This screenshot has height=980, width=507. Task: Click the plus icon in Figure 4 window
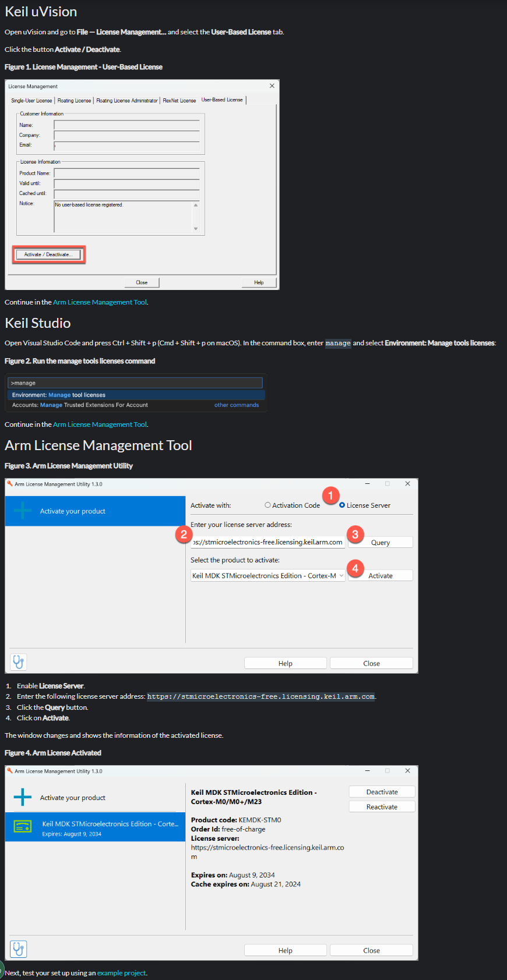coord(23,797)
